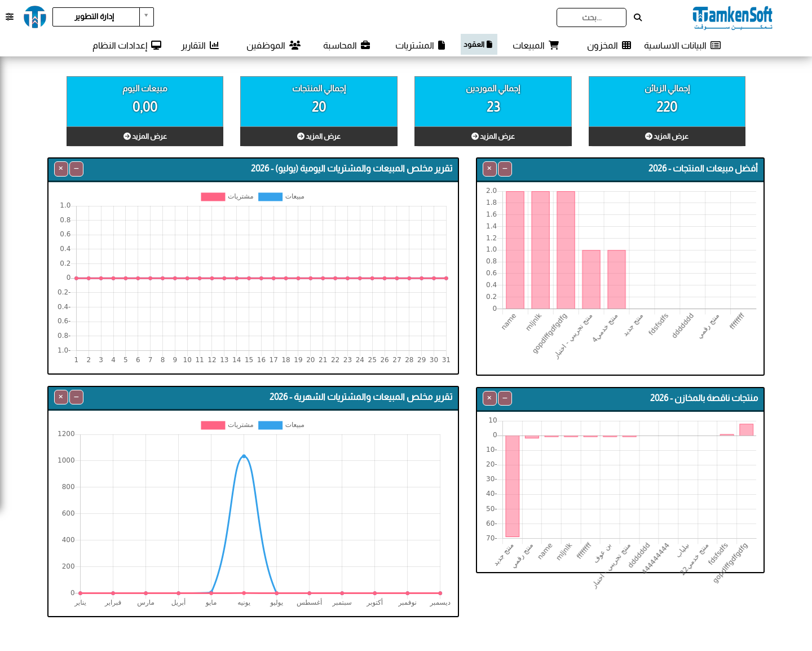Open إعدادات النظام system settings menu

point(127,45)
